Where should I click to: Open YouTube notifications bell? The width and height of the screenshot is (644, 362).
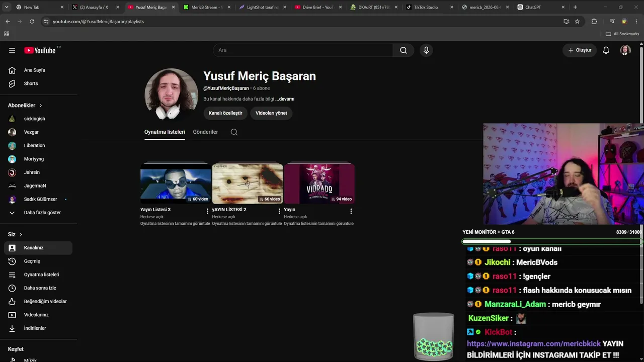coord(606,50)
